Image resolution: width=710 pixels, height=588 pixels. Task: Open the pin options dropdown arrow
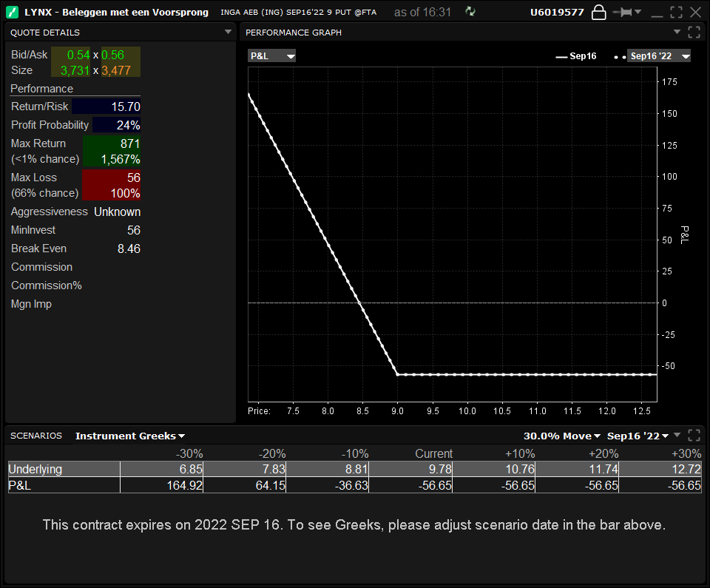(x=638, y=12)
